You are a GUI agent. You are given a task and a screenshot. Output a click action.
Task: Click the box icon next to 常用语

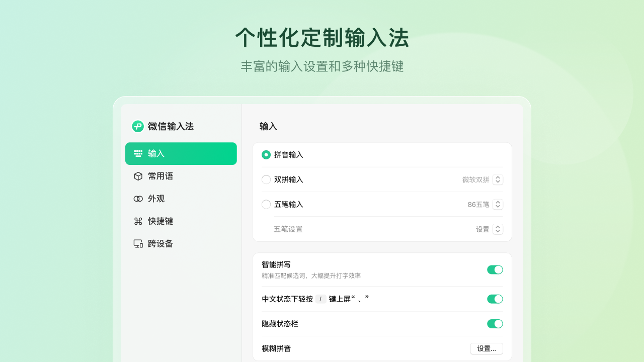tap(137, 176)
